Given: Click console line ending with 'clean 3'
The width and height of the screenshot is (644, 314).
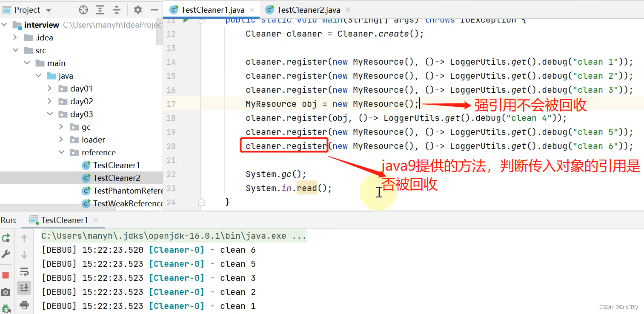Looking at the screenshot, I should pyautogui.click(x=149, y=278).
